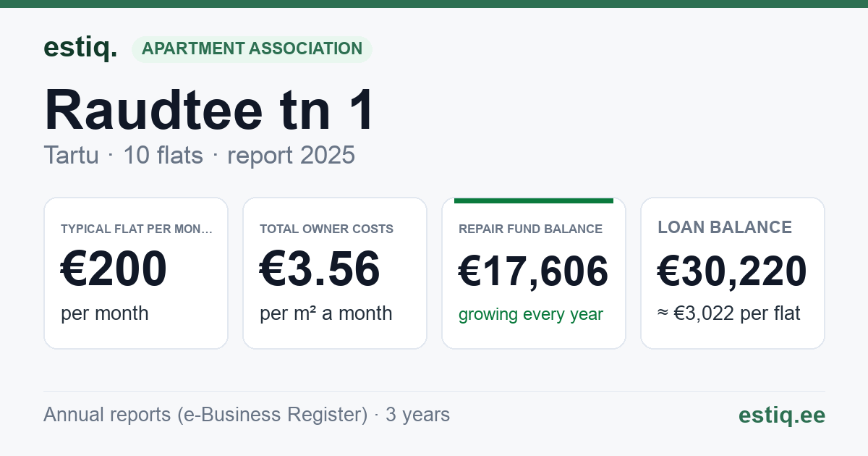The width and height of the screenshot is (868, 456).
Task: Click the €17,606 value
Action: (534, 271)
